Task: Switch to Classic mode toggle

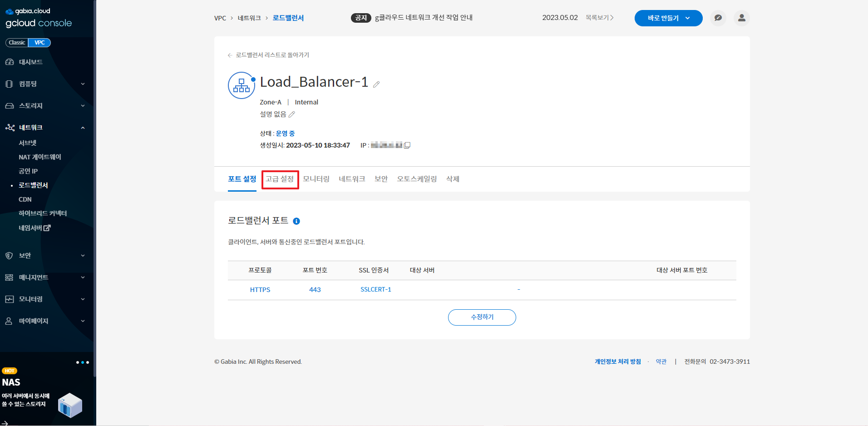Action: (17, 43)
